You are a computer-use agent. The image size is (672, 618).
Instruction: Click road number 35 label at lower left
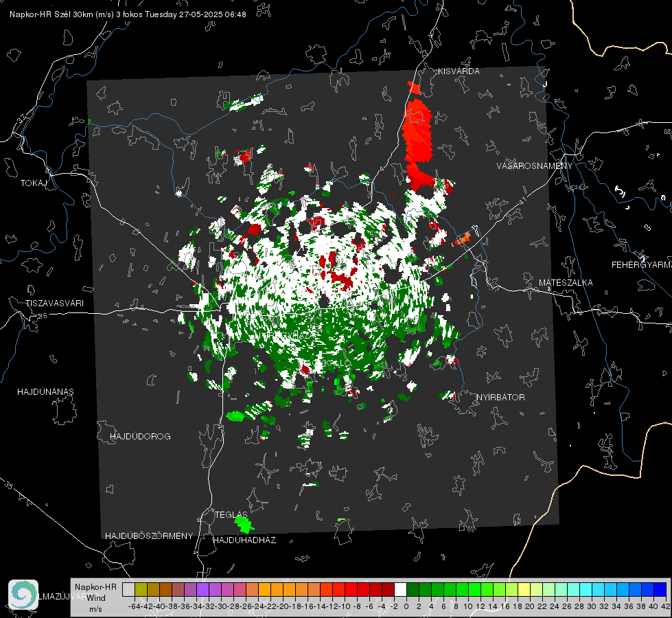[8, 485]
